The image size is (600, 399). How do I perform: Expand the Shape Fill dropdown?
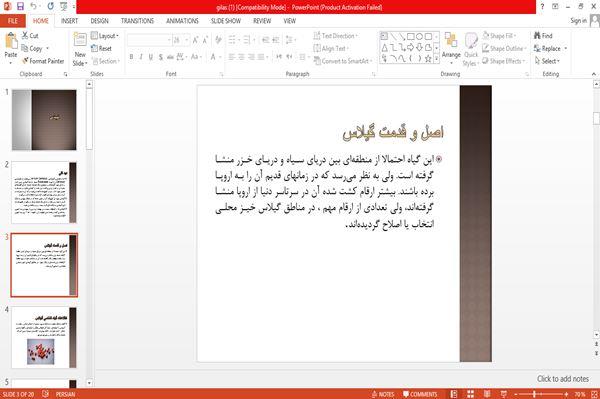pos(499,36)
